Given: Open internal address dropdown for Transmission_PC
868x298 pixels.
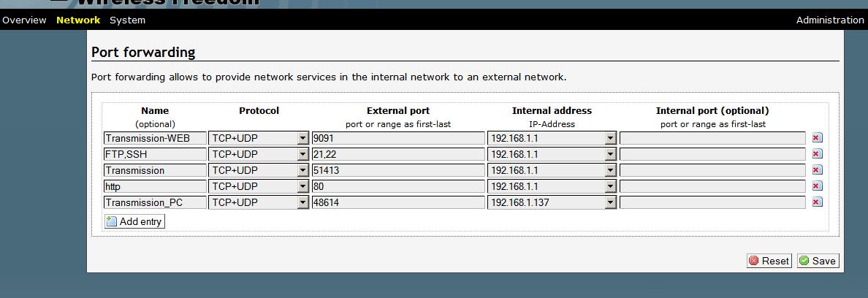Looking at the screenshot, I should pos(611,202).
